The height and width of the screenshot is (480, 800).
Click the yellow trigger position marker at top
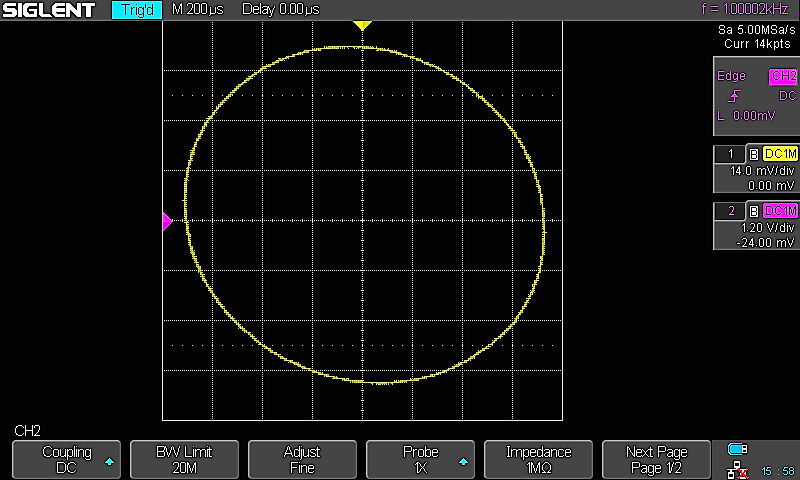[362, 25]
